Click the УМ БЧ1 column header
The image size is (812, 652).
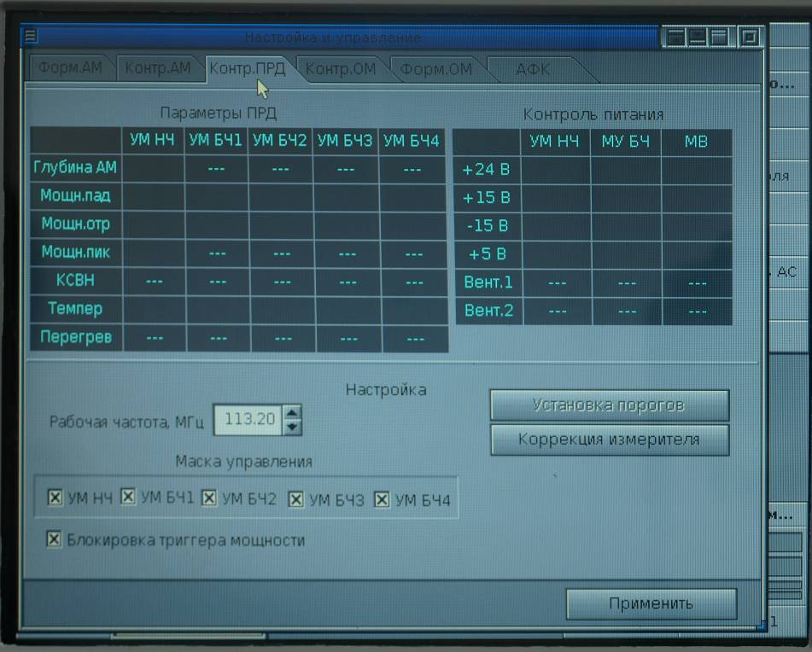pyautogui.click(x=215, y=140)
